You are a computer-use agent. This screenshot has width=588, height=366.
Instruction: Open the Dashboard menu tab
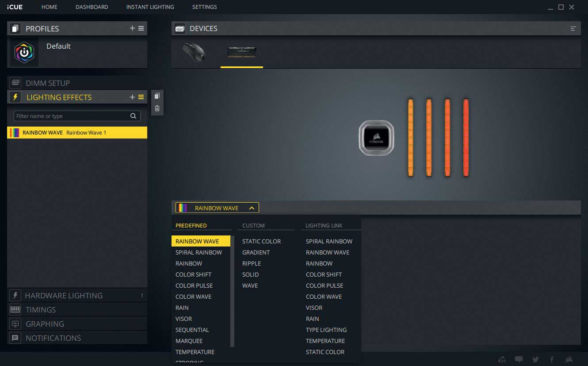92,7
